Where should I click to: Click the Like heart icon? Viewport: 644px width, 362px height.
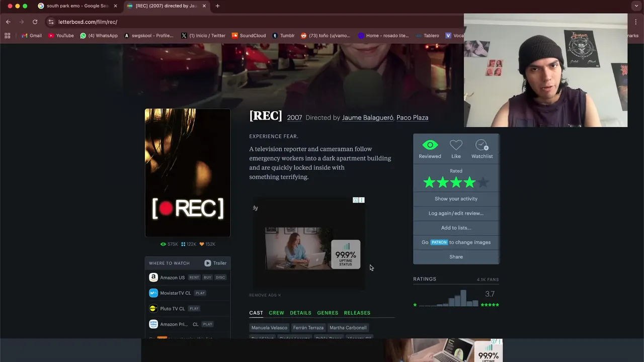pos(456,145)
